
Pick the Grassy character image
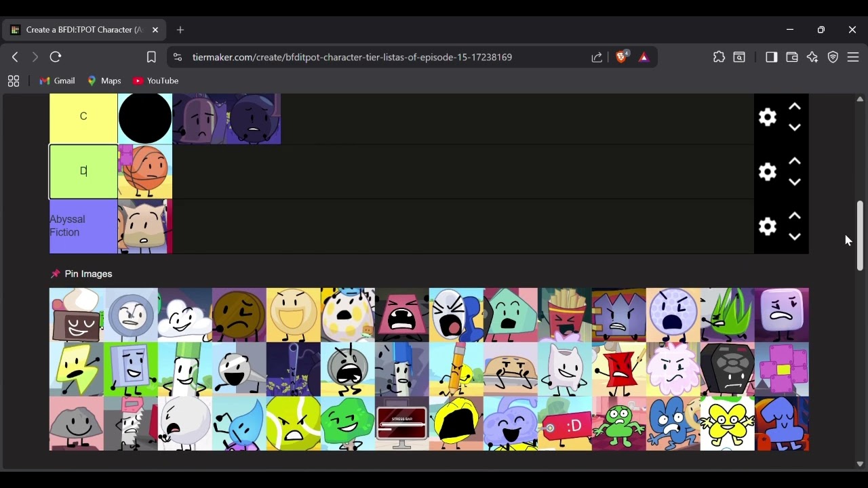tap(728, 315)
